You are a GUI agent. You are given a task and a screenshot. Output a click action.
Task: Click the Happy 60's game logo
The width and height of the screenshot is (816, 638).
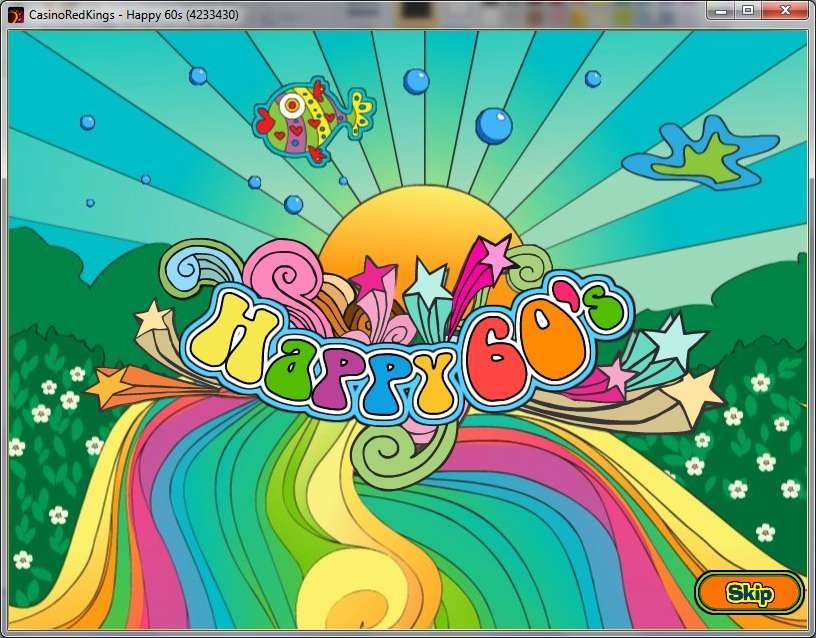(x=406, y=346)
